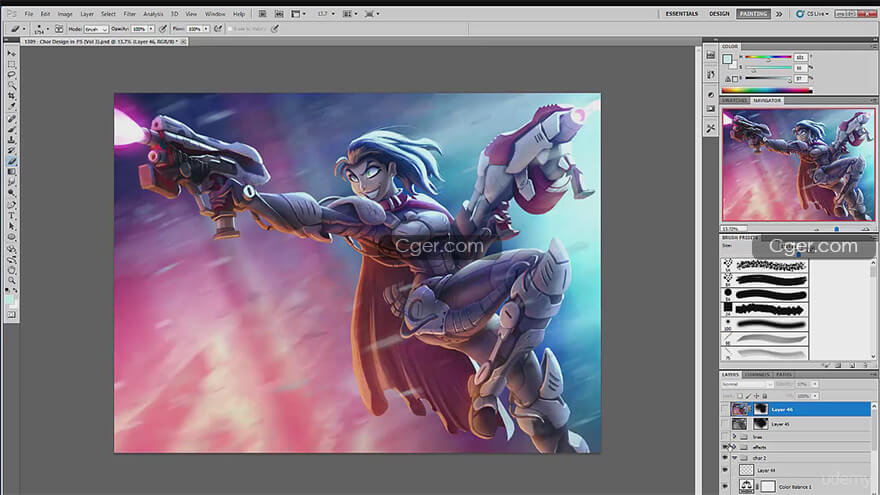Open the CS Live dropdown
This screenshot has width=880, height=495.
(x=813, y=13)
